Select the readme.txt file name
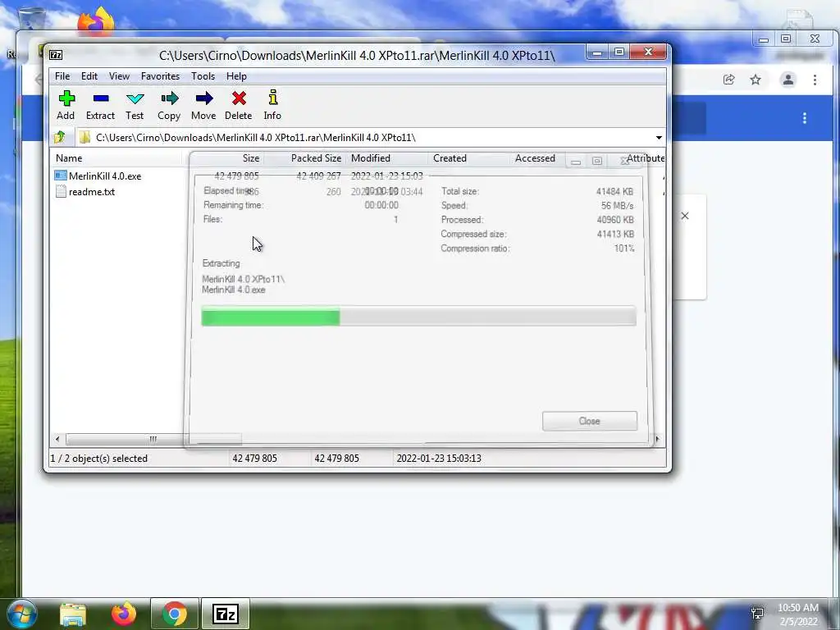840x630 pixels. (x=92, y=192)
